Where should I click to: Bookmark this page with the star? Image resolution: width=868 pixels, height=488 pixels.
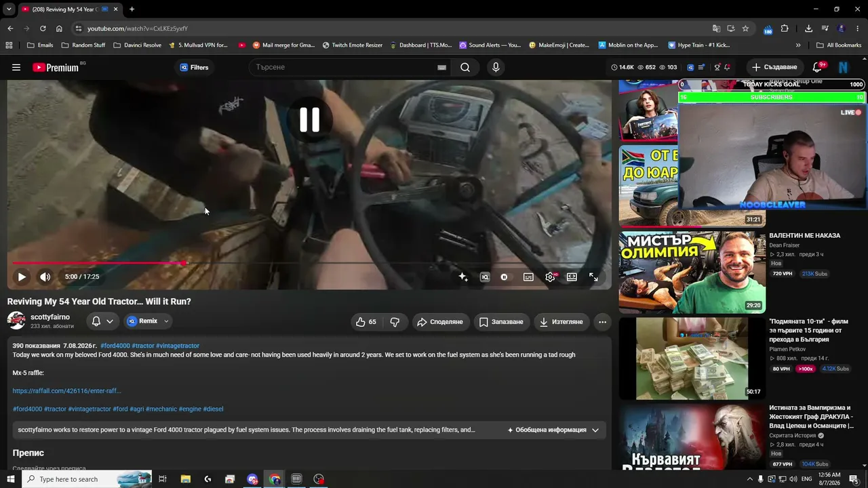tap(745, 28)
